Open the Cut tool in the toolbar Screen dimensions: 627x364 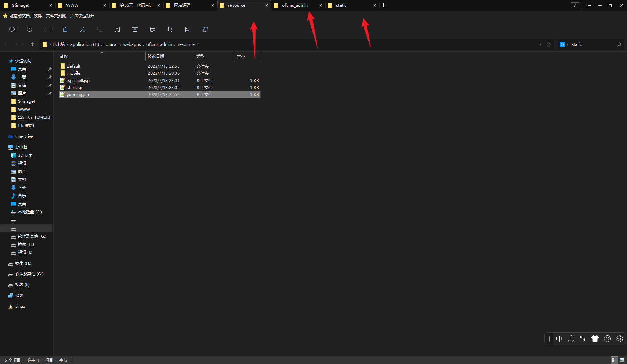pos(82,29)
